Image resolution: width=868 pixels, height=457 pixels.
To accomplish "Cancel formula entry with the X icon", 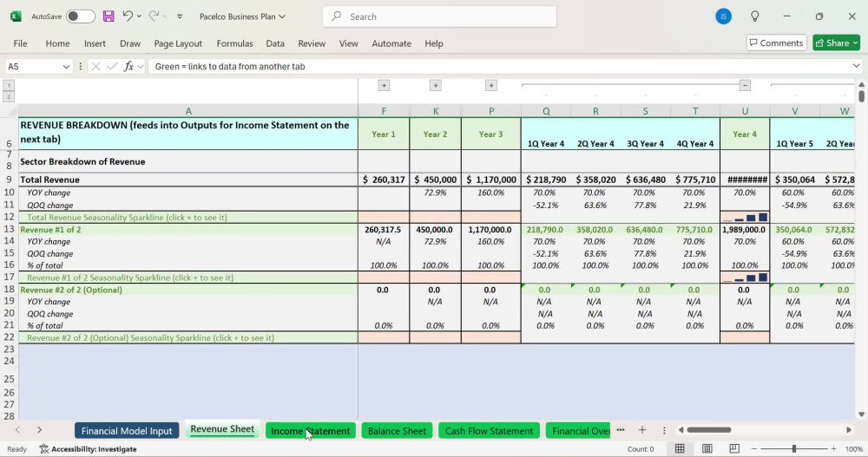I will 95,67.
